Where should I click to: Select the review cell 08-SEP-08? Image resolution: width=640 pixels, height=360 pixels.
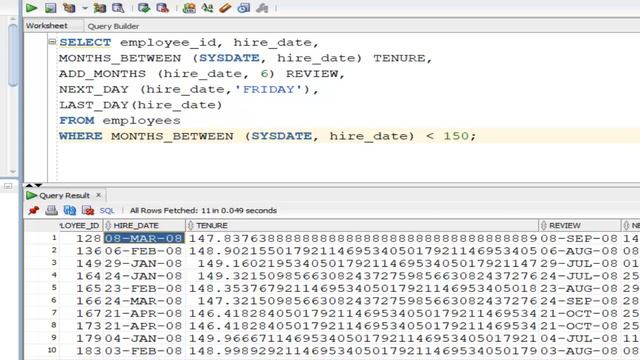pos(580,238)
